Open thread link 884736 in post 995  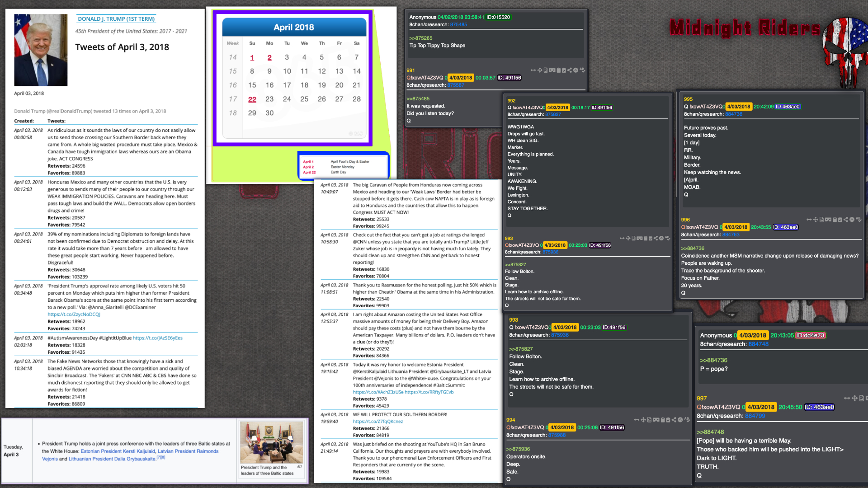(734, 114)
